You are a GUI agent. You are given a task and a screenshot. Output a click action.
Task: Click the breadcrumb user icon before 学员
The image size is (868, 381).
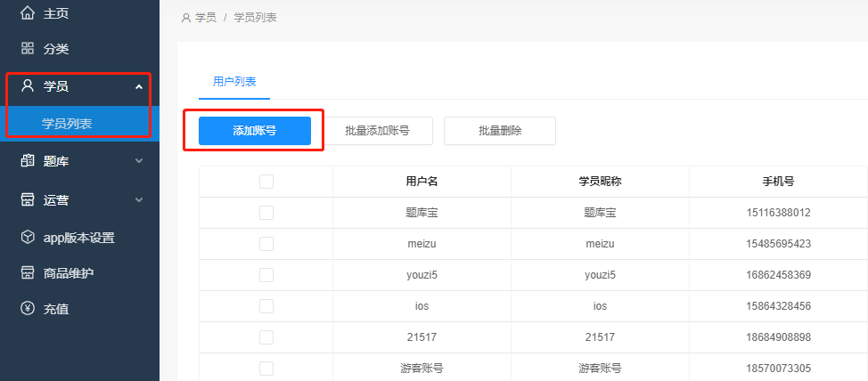(186, 18)
